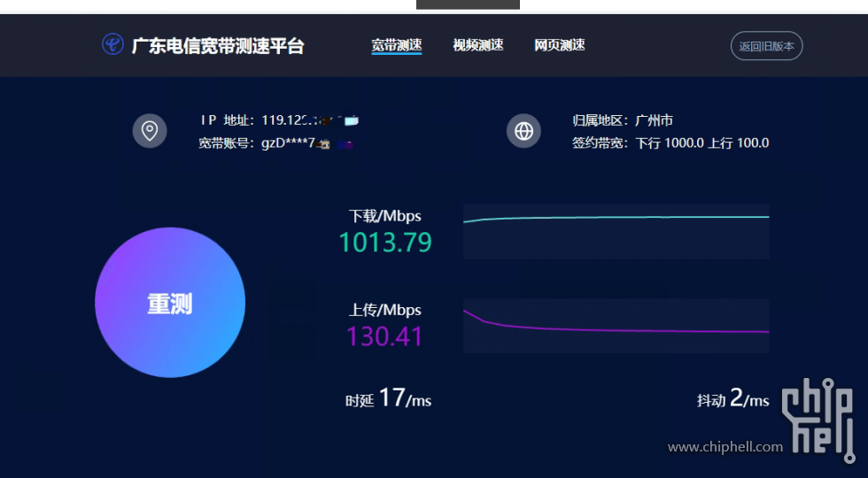
Task: Click the 归属地区: 广州市 text
Action: [x=623, y=120]
